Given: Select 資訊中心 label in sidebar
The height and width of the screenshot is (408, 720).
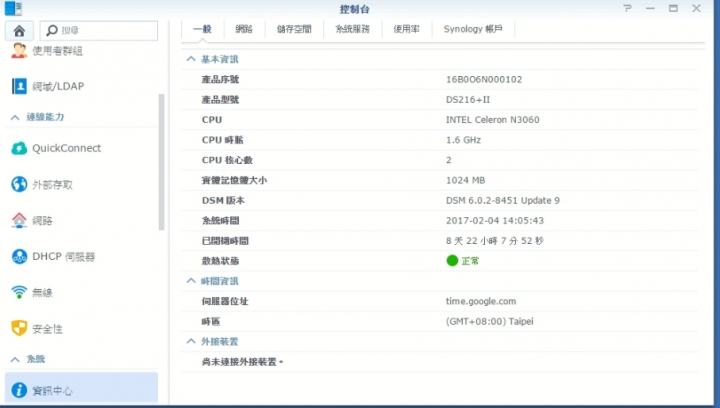Looking at the screenshot, I should tap(52, 391).
